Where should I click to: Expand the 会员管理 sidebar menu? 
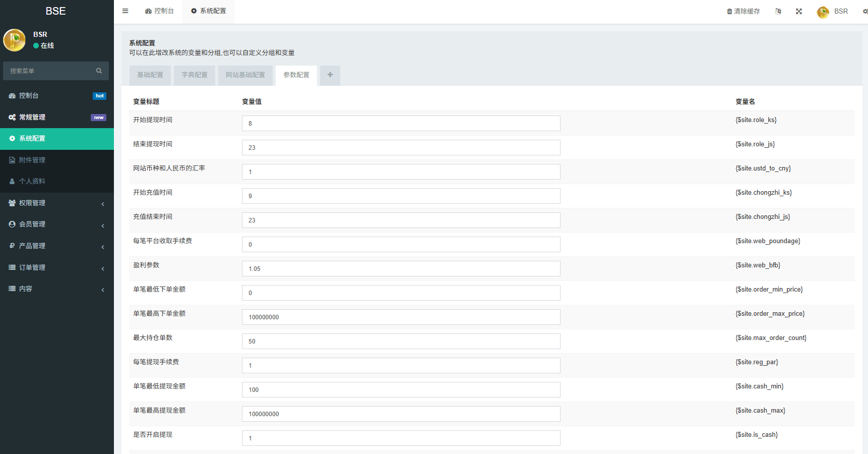tap(56, 224)
